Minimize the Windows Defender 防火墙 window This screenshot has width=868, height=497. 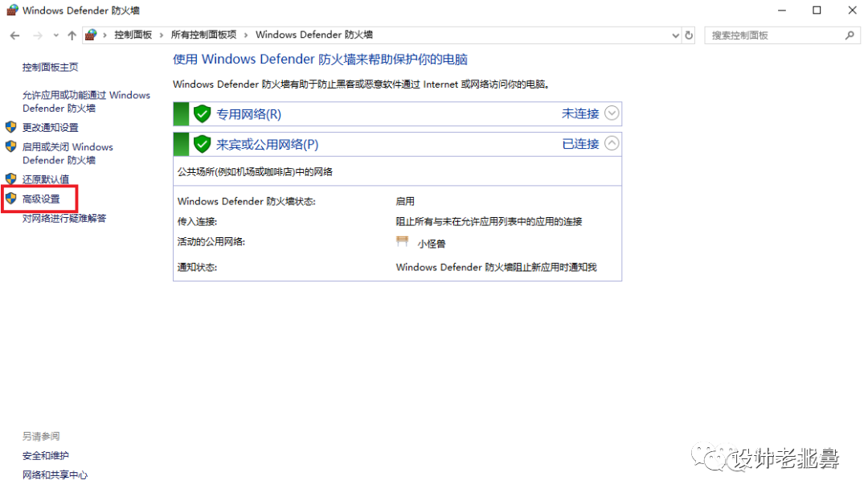coord(782,10)
